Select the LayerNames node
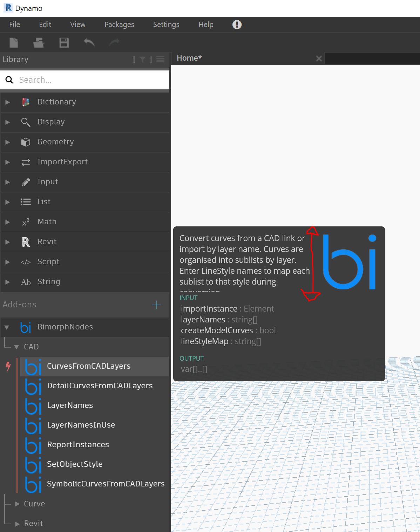Screen dimensions: 420x532 pos(95,406)
